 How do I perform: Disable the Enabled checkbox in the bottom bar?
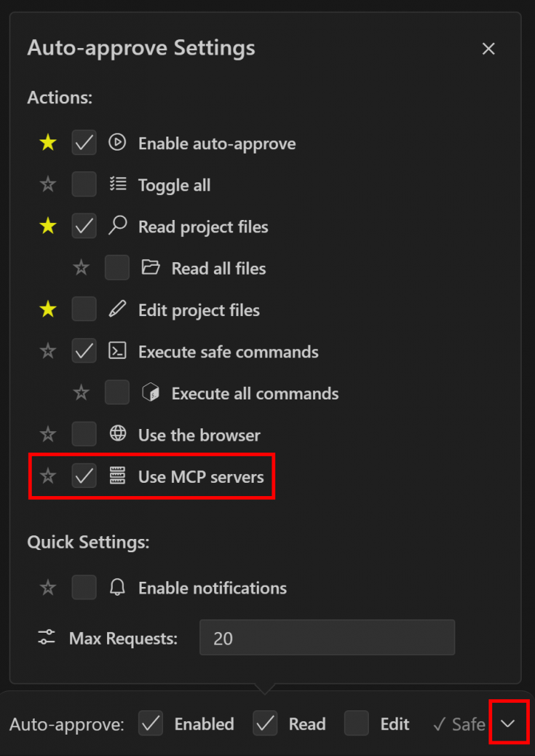151,724
